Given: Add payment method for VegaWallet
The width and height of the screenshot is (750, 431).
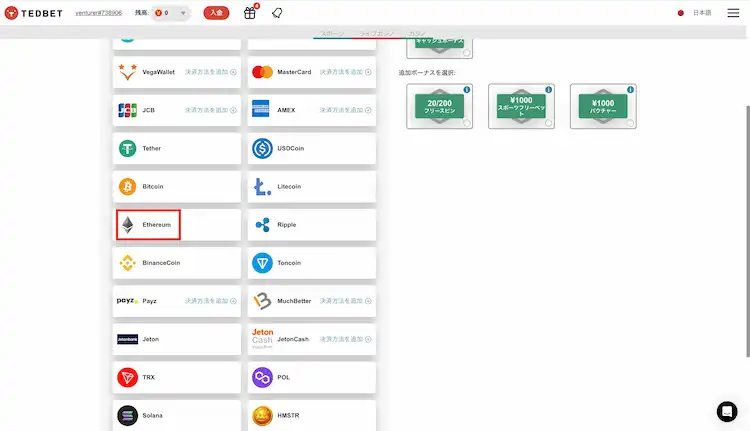Looking at the screenshot, I should click(x=210, y=72).
